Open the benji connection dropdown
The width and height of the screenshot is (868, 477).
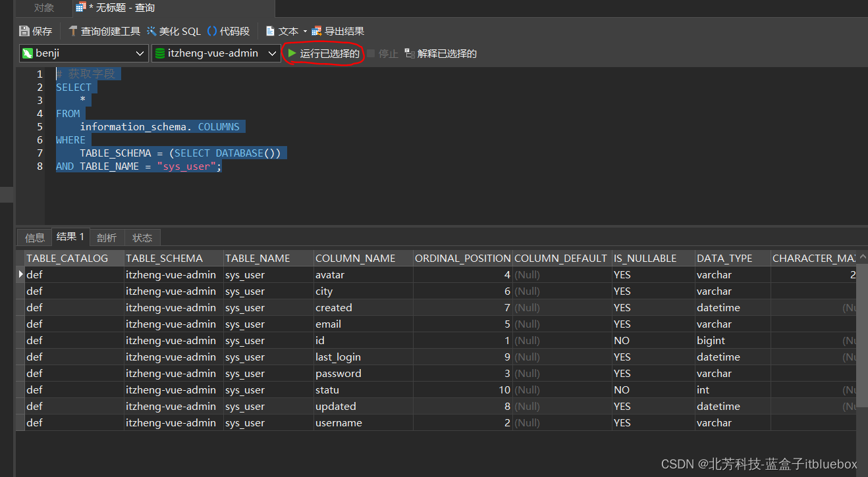pyautogui.click(x=84, y=53)
